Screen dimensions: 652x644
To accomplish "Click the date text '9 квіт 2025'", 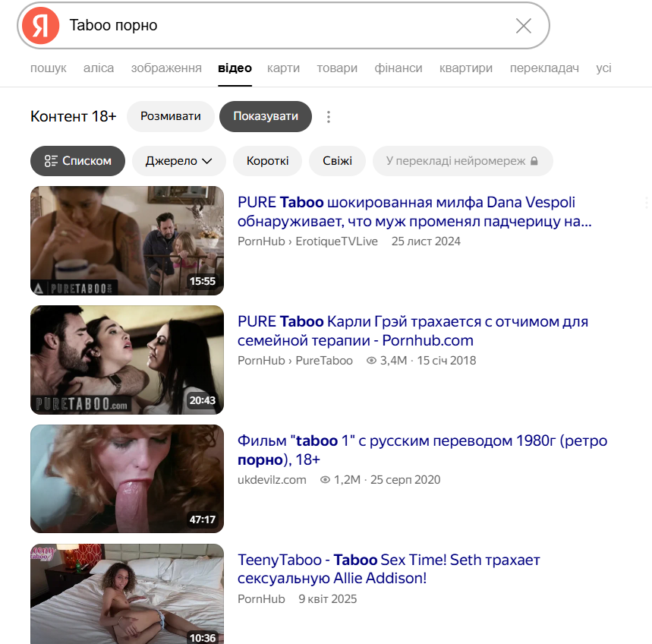I will pos(328,599).
